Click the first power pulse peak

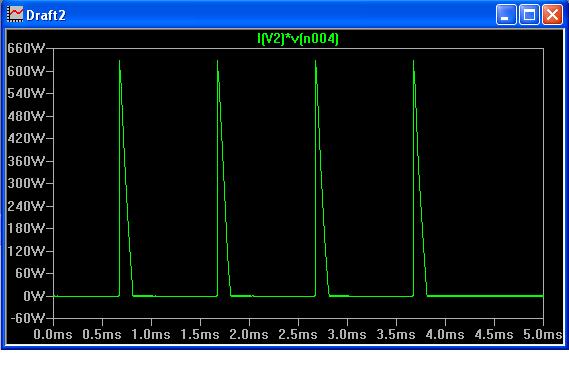click(119, 61)
